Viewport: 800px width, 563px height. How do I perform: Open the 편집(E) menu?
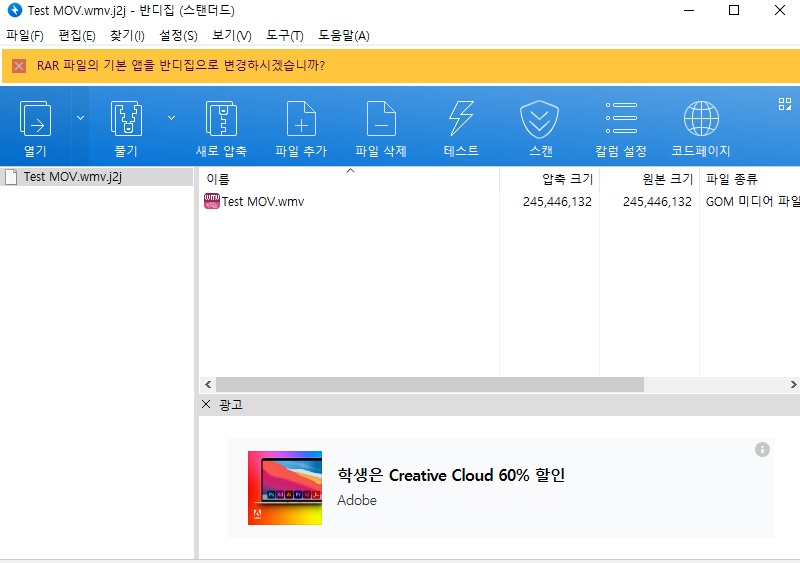(x=77, y=35)
